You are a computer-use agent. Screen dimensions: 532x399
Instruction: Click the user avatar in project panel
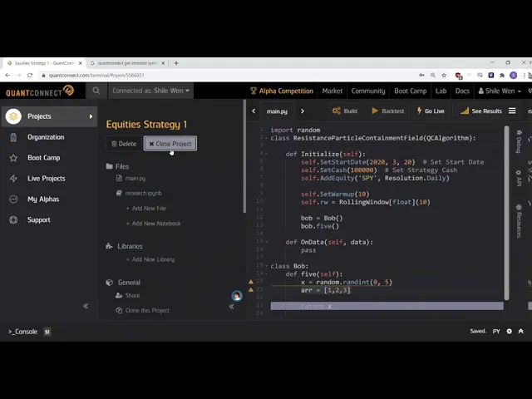(x=237, y=296)
